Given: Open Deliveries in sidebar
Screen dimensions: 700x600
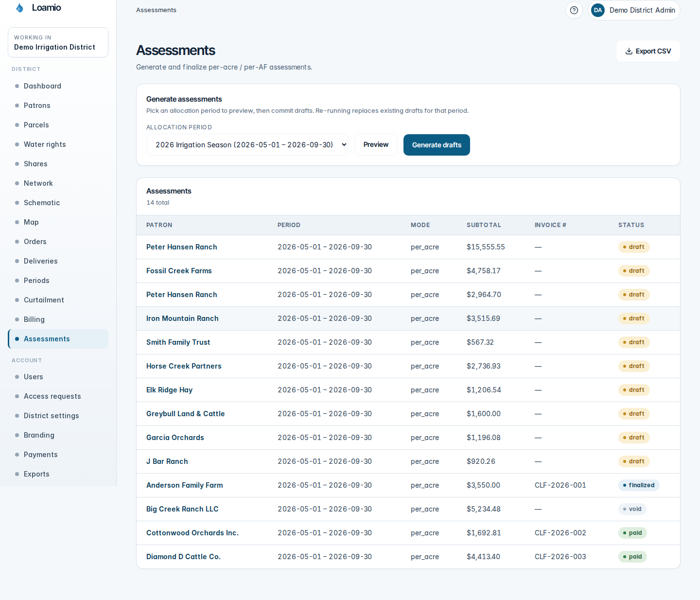Looking at the screenshot, I should 58,261.
